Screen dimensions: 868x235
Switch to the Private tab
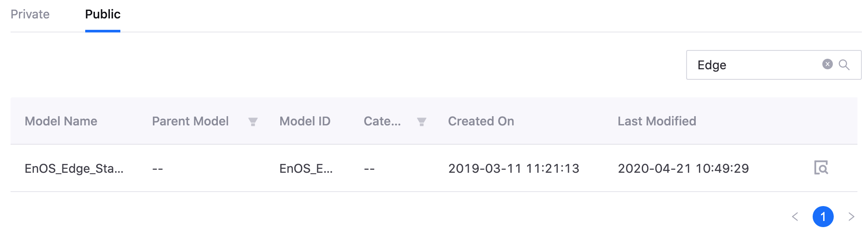click(x=30, y=14)
